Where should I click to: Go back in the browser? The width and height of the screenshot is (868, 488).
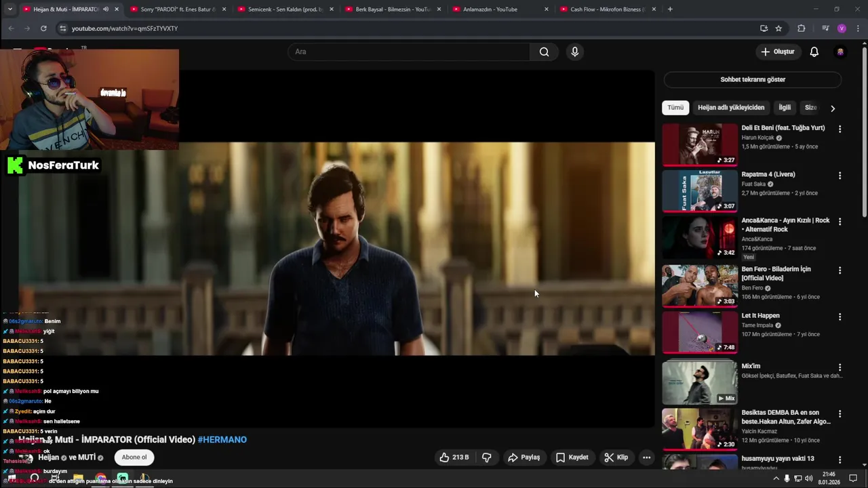point(11,28)
